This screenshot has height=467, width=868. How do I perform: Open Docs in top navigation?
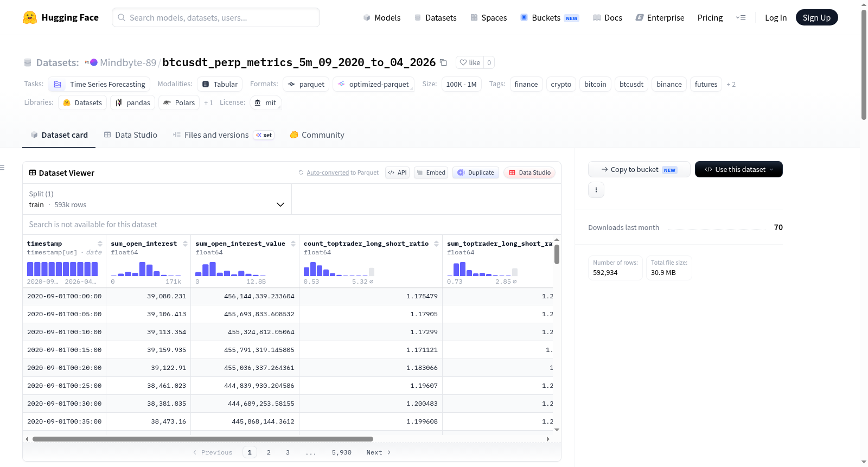pyautogui.click(x=608, y=17)
